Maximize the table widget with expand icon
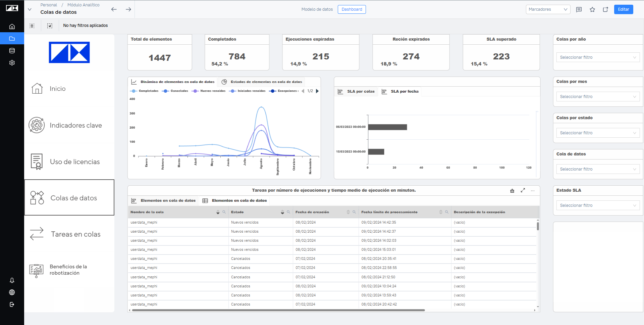The height and width of the screenshot is (325, 644). click(x=523, y=190)
